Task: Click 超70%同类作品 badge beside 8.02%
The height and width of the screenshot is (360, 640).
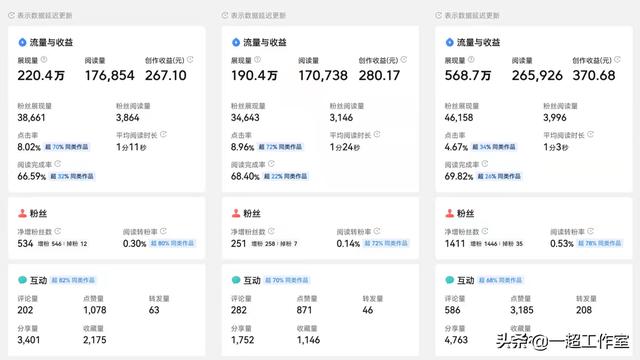Action: click(67, 147)
